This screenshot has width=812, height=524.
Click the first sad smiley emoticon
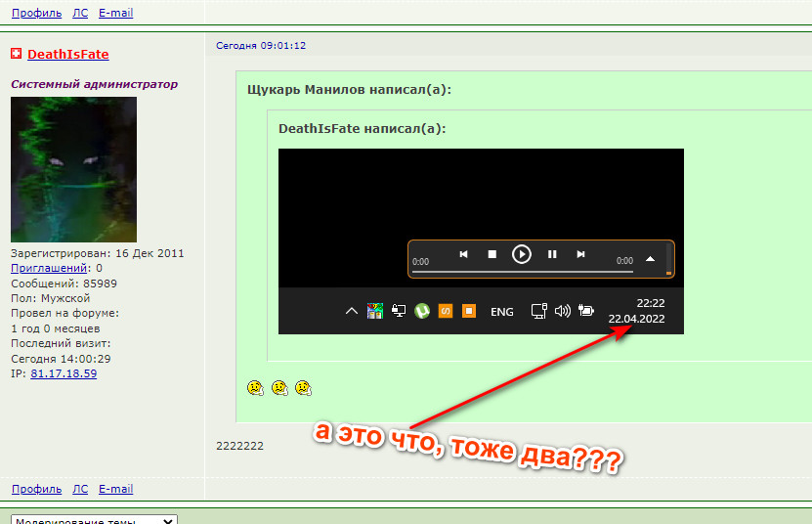(255, 388)
